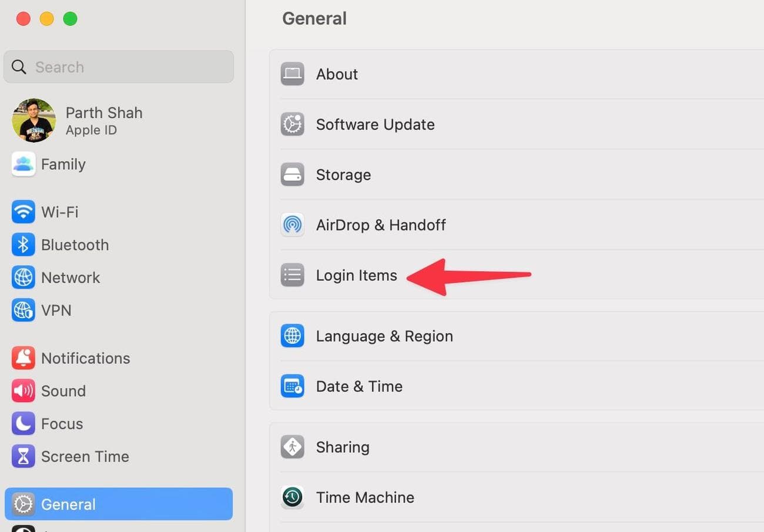The width and height of the screenshot is (764, 532).
Task: Click Date & Time
Action: [359, 386]
